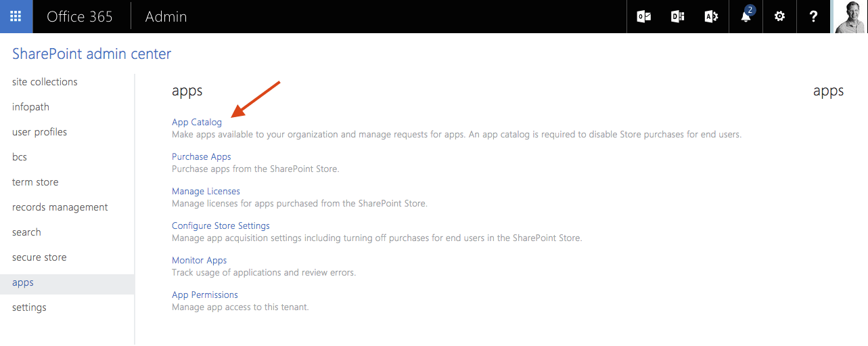View notifications bell with badge
This screenshot has height=346, width=868.
(746, 16)
